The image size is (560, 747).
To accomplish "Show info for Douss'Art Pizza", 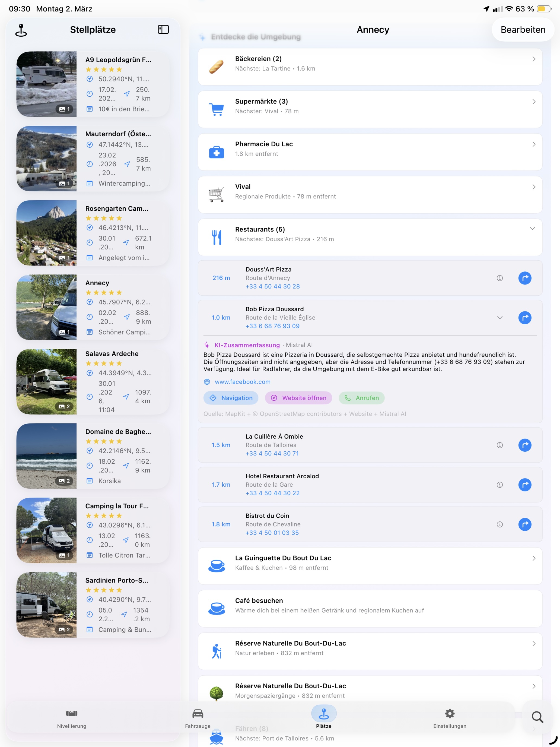I will (499, 278).
